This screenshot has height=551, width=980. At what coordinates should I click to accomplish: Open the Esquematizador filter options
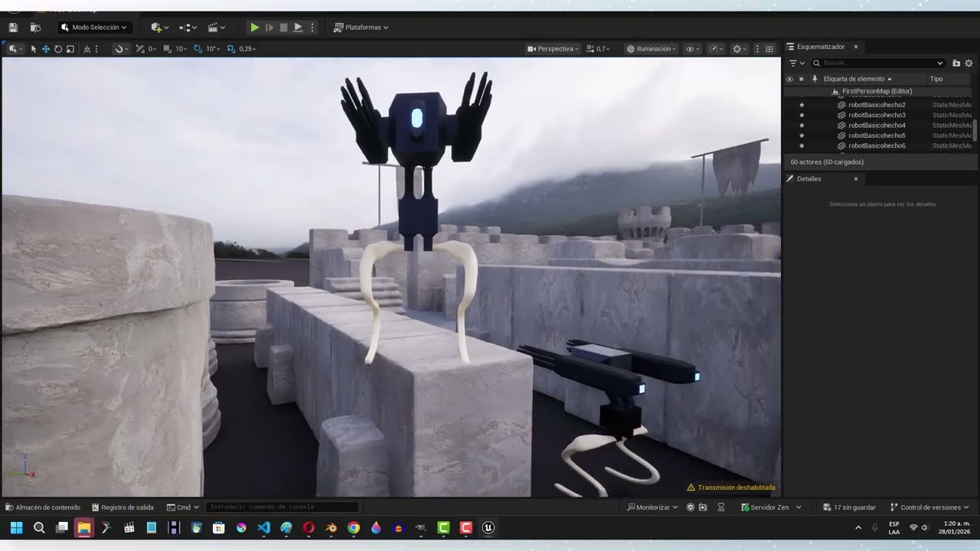(796, 63)
